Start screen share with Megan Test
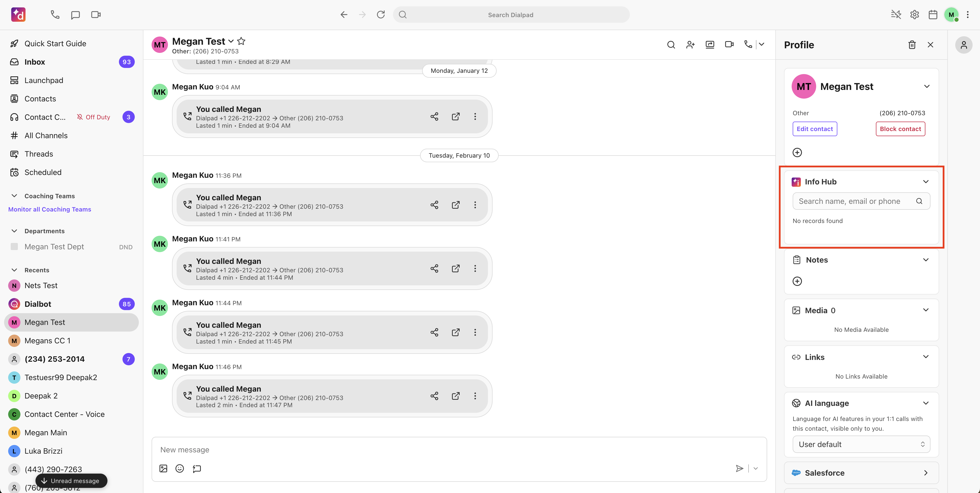 710,44
